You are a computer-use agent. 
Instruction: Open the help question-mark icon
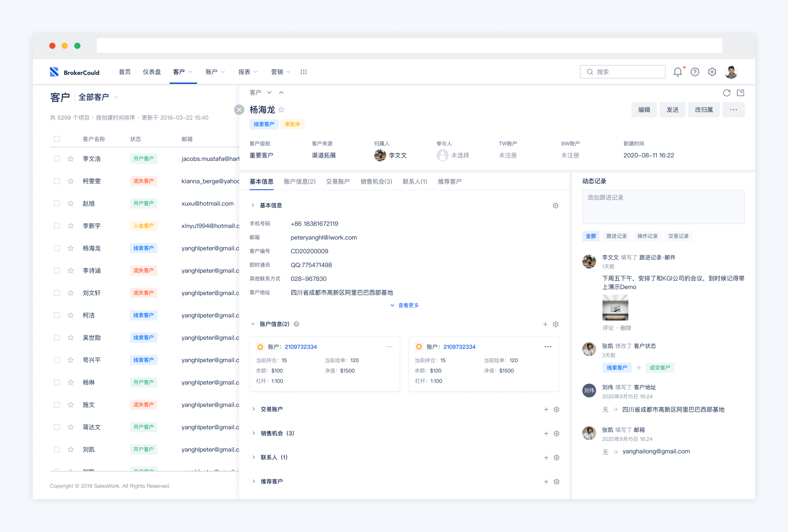(695, 72)
